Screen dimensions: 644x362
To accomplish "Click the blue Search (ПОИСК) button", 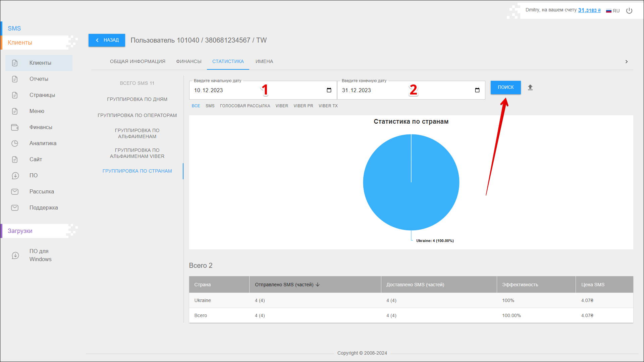I will 505,87.
